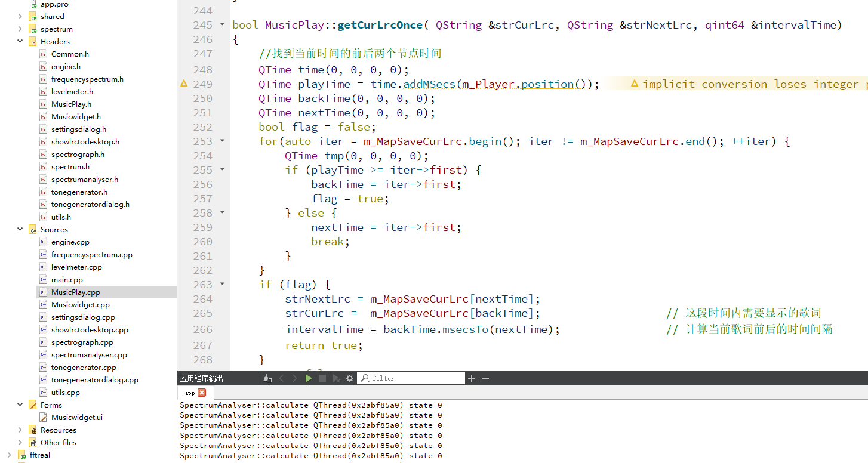Select MusicPlay.cpp in Sources
Image resolution: width=868 pixels, height=463 pixels.
coord(76,292)
